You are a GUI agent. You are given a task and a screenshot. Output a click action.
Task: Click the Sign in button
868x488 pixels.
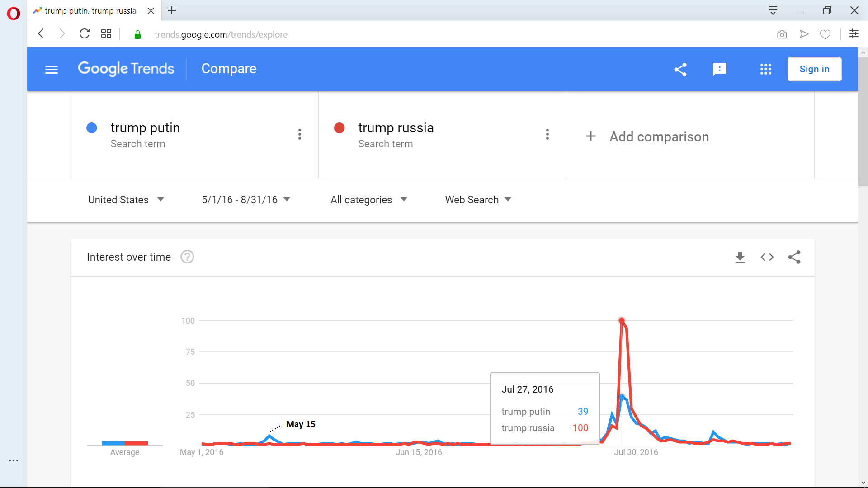pos(814,69)
